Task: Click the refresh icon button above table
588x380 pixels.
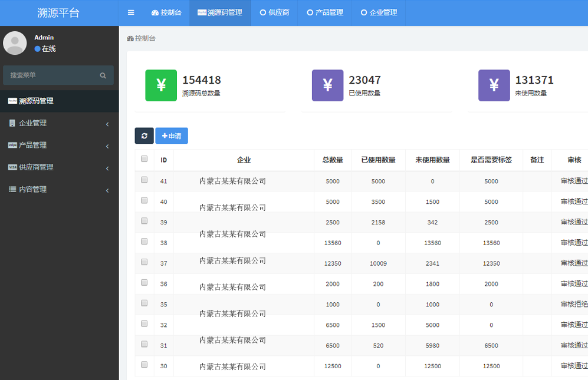Action: pyautogui.click(x=144, y=136)
